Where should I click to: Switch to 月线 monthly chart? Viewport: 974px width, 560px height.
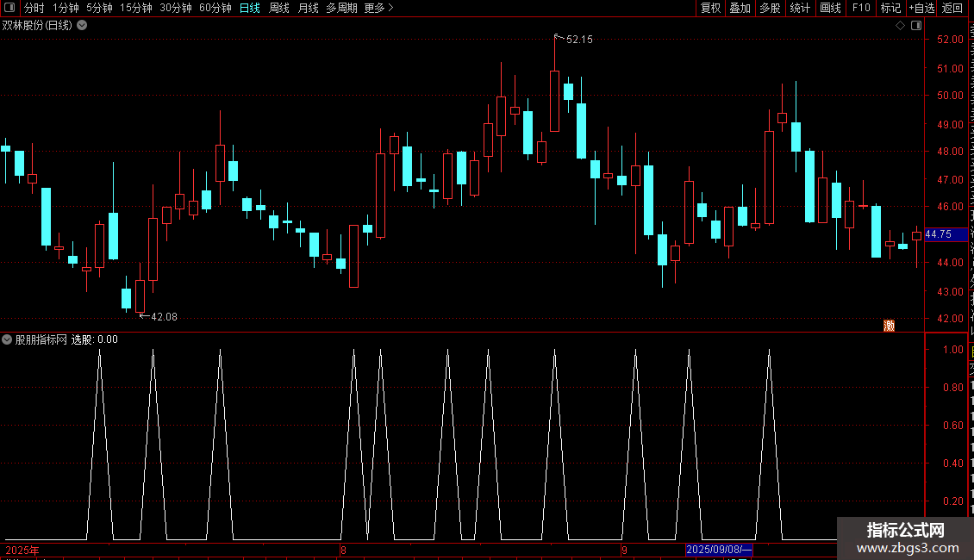[308, 8]
